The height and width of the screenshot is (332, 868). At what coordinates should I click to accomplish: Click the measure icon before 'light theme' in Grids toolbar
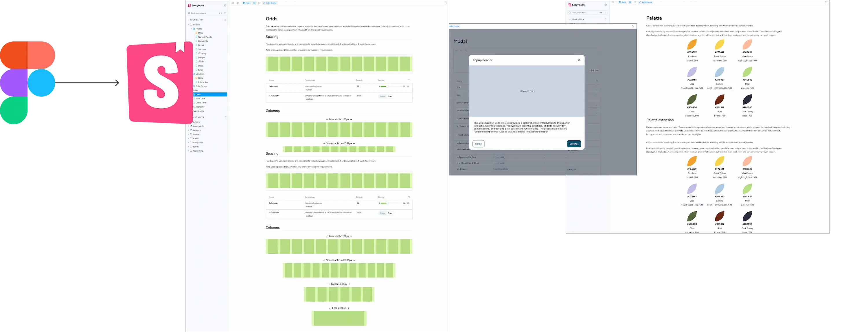(x=259, y=3)
